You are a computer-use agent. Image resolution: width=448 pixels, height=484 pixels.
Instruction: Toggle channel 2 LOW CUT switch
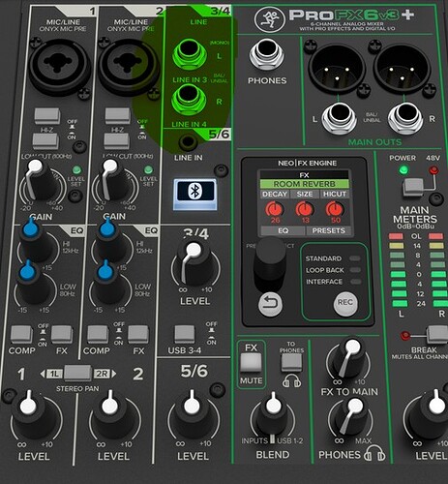(x=116, y=141)
